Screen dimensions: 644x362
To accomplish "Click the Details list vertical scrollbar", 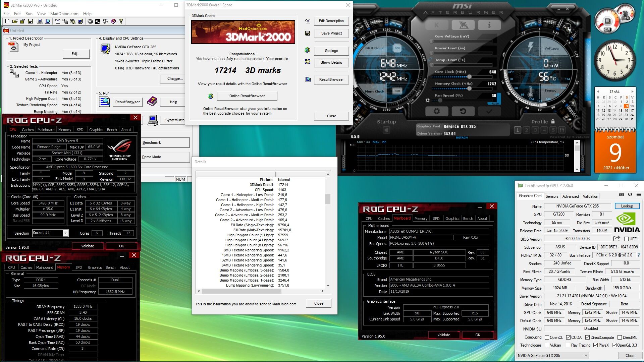I will pos(328,230).
